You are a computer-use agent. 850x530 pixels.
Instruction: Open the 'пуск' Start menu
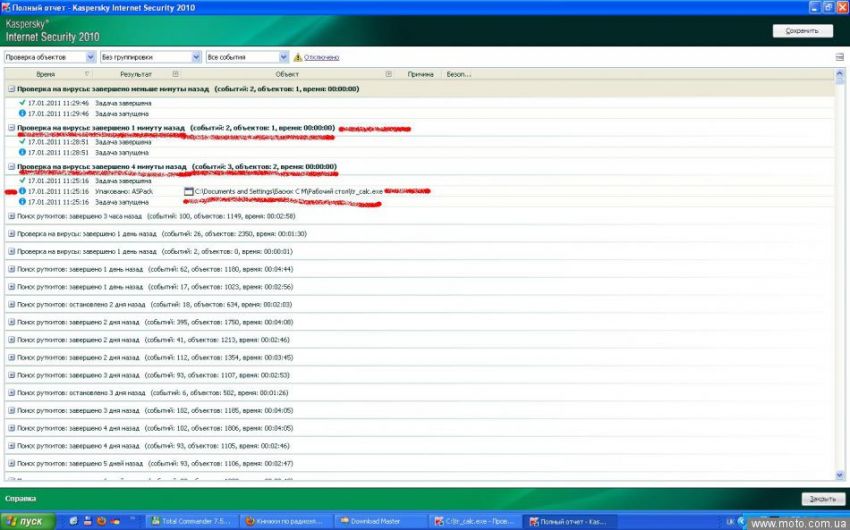28,521
